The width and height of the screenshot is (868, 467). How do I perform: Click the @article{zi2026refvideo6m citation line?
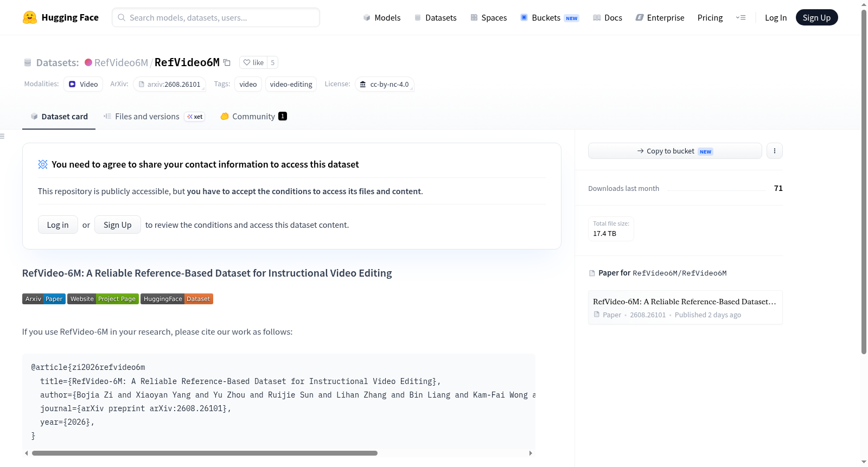coord(88,367)
